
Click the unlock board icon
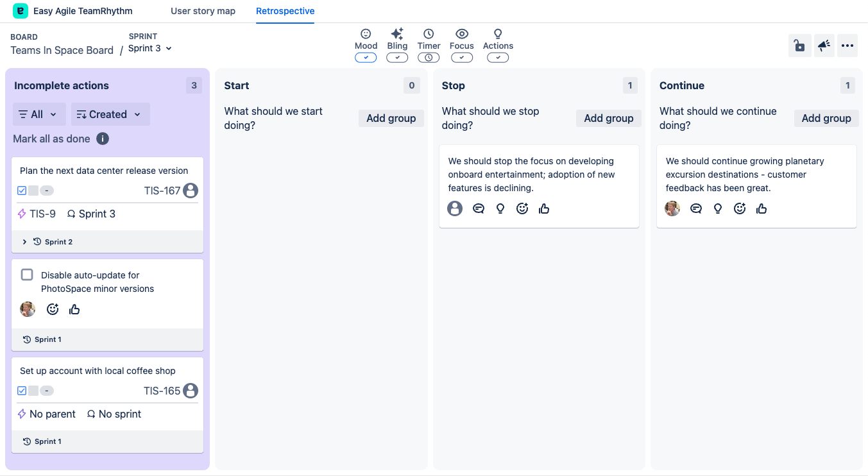tap(799, 46)
